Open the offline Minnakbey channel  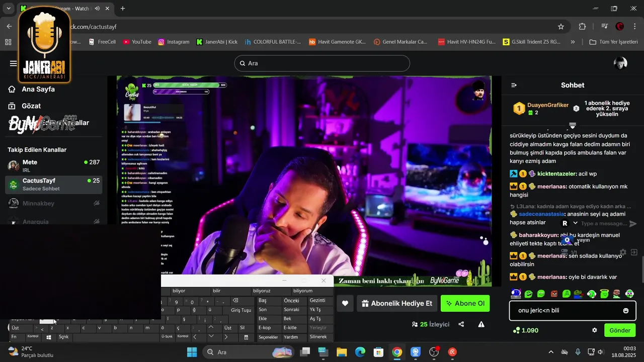tap(54, 203)
